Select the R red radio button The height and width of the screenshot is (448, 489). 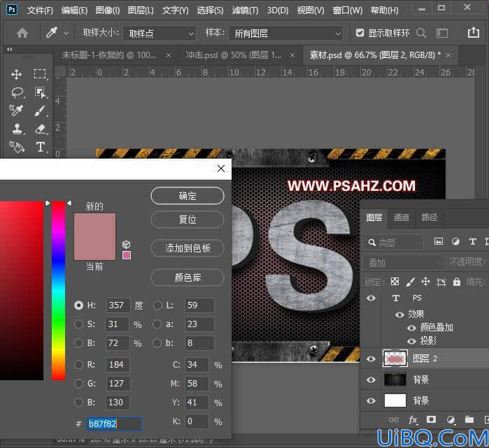(x=78, y=364)
